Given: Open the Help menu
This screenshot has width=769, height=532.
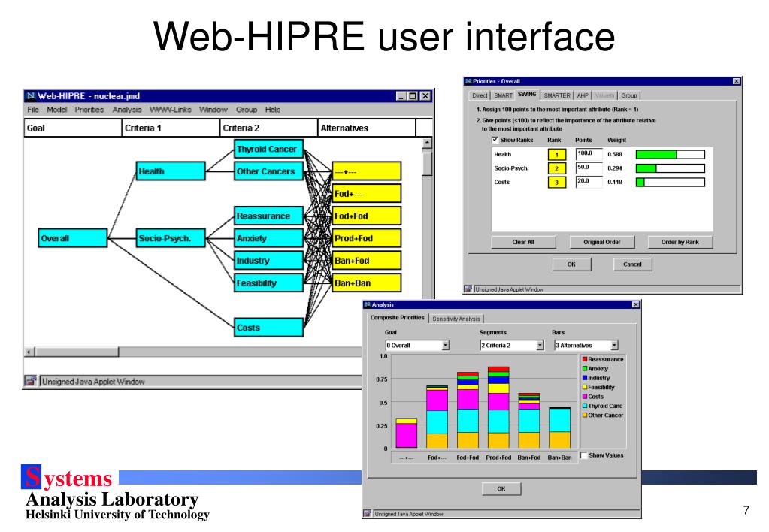Looking at the screenshot, I should point(273,110).
